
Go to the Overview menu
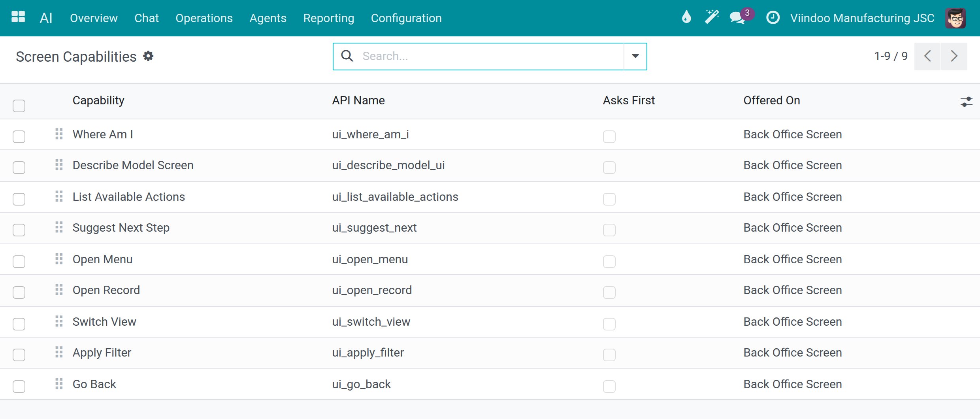pyautogui.click(x=94, y=18)
